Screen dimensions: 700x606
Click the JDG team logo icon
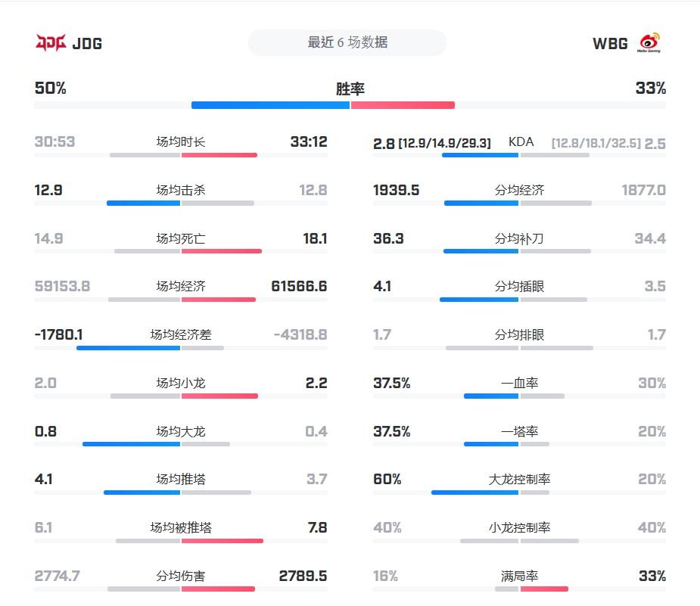click(x=51, y=43)
